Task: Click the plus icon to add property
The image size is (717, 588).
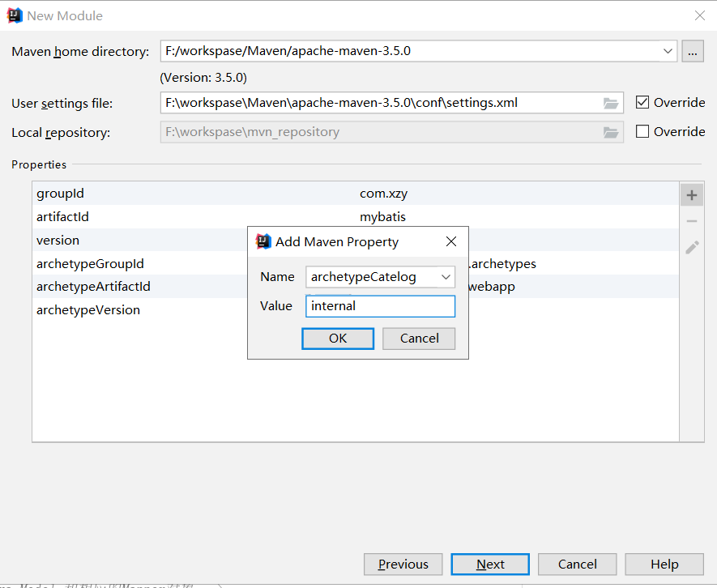Action: point(691,195)
